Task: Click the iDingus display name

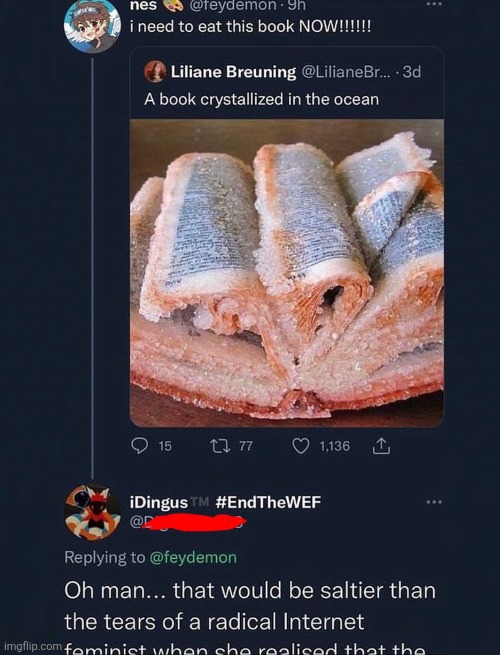Action: [159, 502]
